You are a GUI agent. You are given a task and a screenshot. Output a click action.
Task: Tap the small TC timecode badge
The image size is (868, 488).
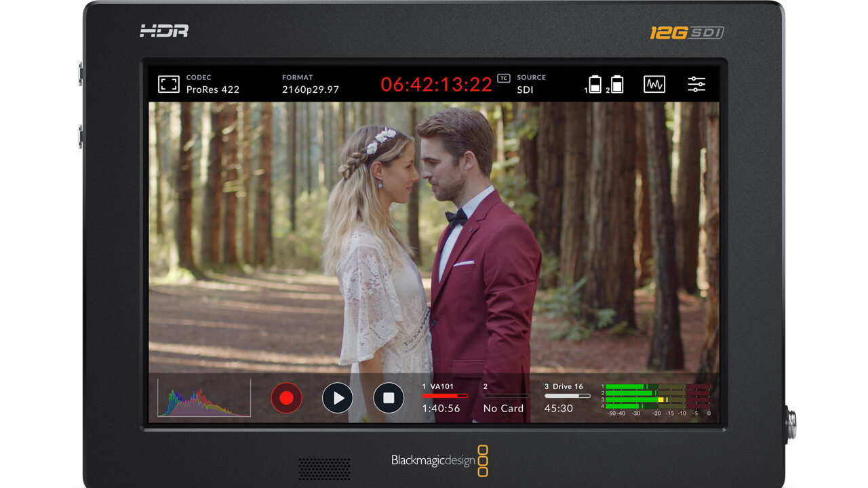[503, 78]
